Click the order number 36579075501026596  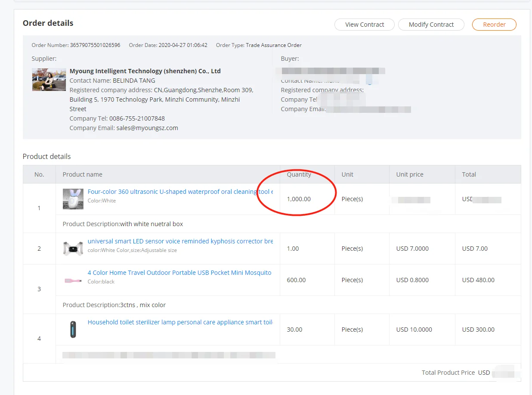95,45
